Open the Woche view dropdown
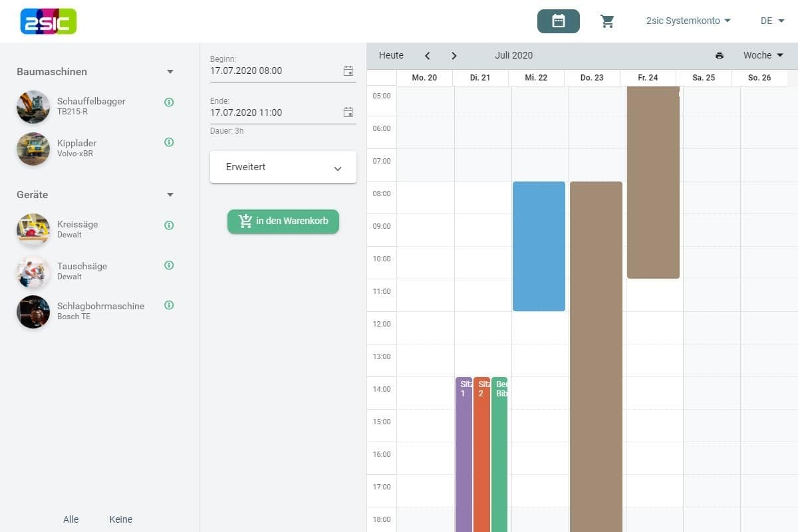The image size is (798, 532). (x=763, y=56)
